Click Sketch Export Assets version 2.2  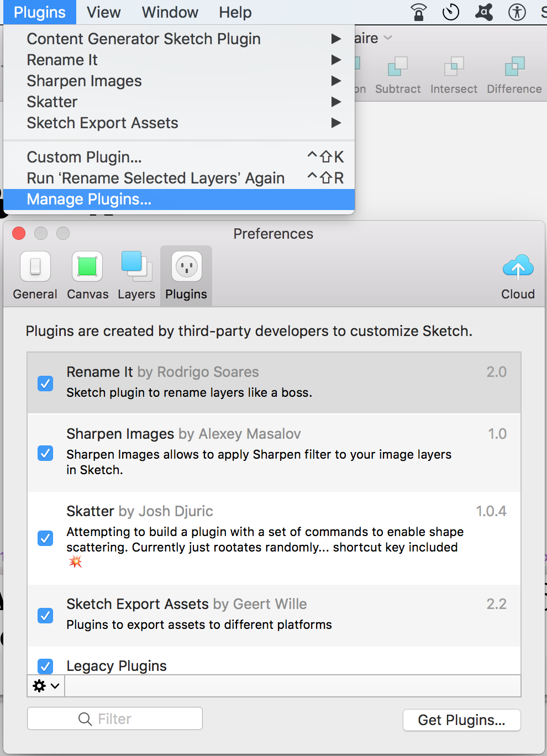coord(496,604)
